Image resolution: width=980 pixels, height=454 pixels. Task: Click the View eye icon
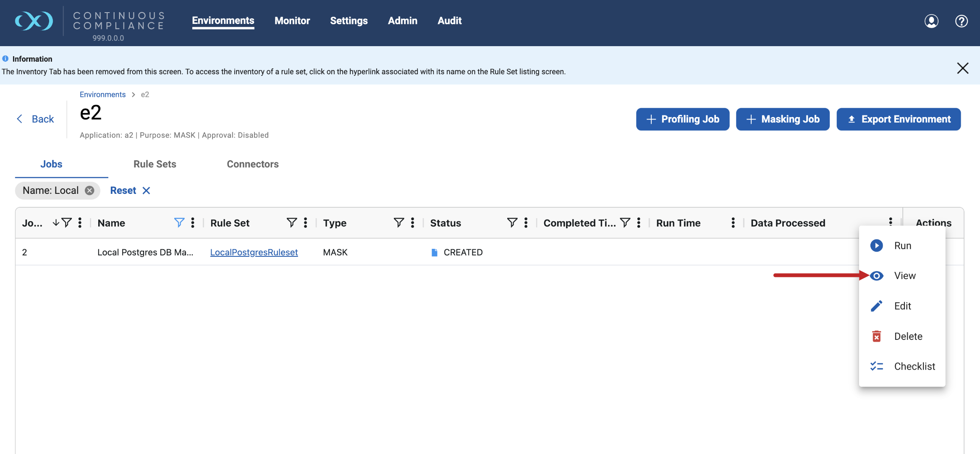(876, 276)
